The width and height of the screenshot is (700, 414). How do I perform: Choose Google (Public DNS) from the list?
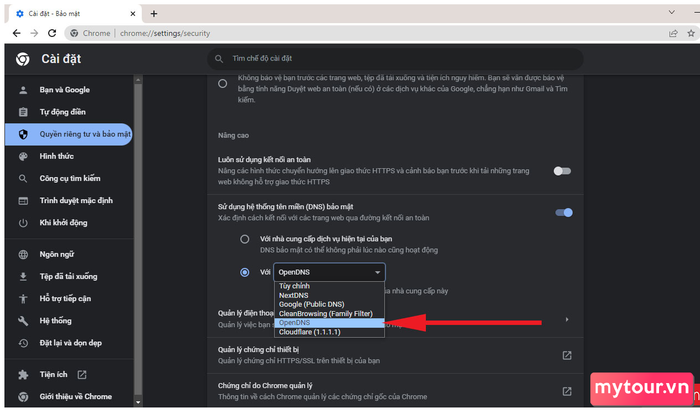point(329,304)
